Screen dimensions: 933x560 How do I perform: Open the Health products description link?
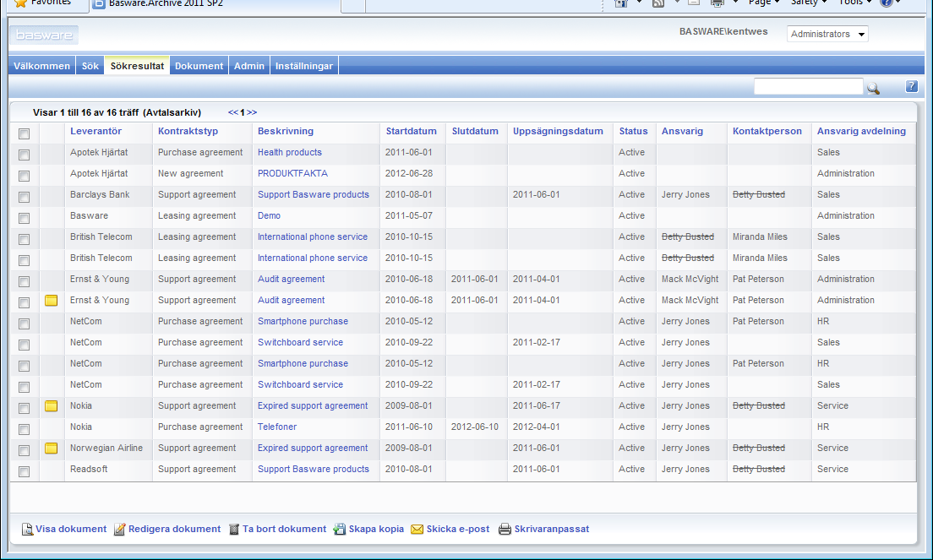290,153
